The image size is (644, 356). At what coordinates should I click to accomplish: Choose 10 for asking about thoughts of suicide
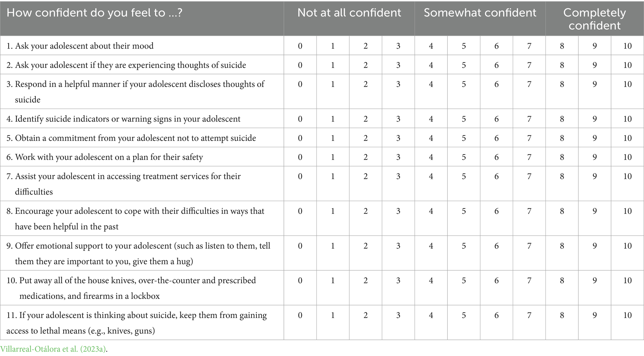pyautogui.click(x=627, y=65)
